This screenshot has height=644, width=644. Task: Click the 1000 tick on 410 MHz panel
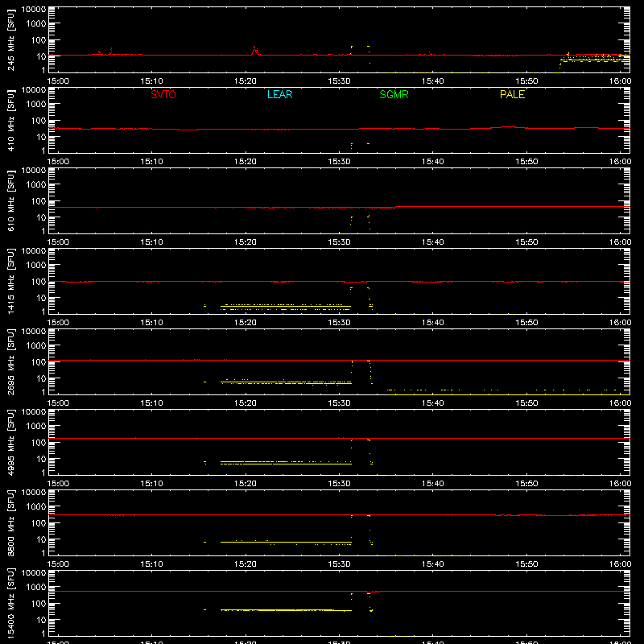(x=36, y=105)
